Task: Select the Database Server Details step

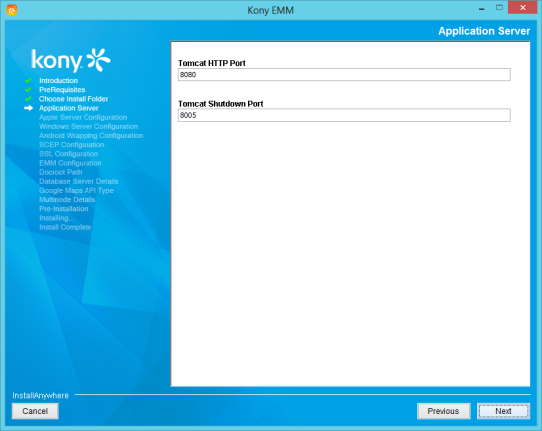Action: pos(79,181)
